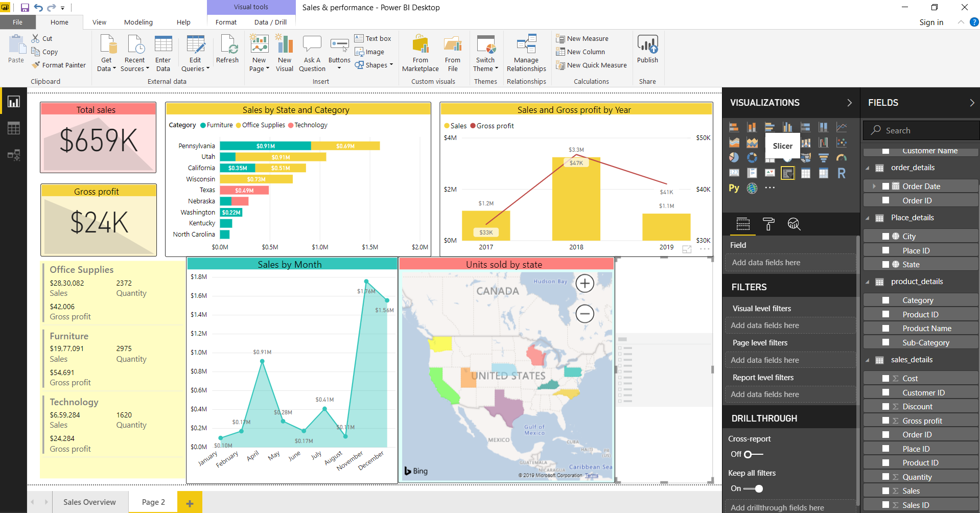
Task: Switch to Report view in left sidebar
Action: [x=14, y=102]
